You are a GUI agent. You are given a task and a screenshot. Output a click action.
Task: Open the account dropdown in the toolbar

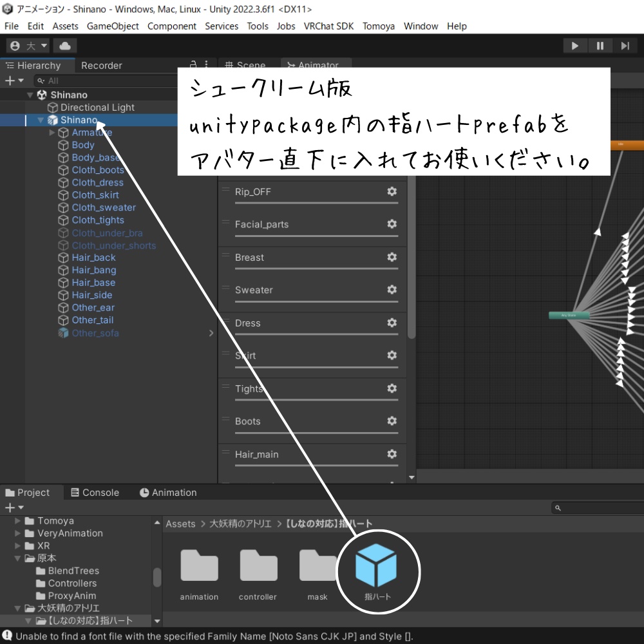pyautogui.click(x=28, y=46)
